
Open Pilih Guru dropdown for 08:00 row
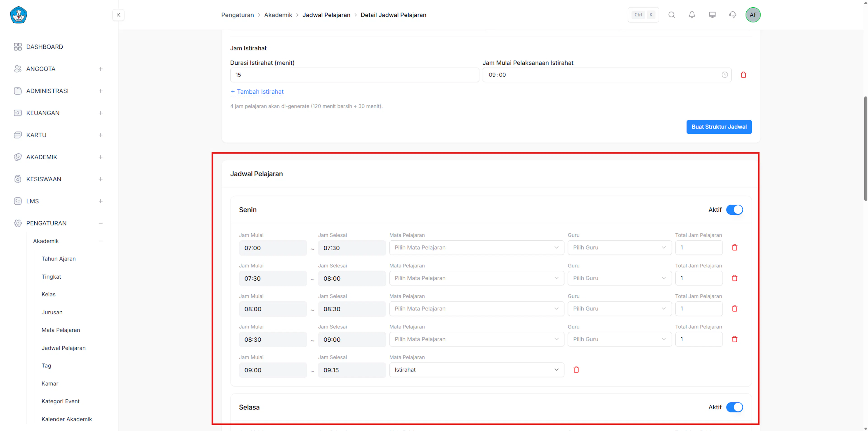[x=619, y=309]
